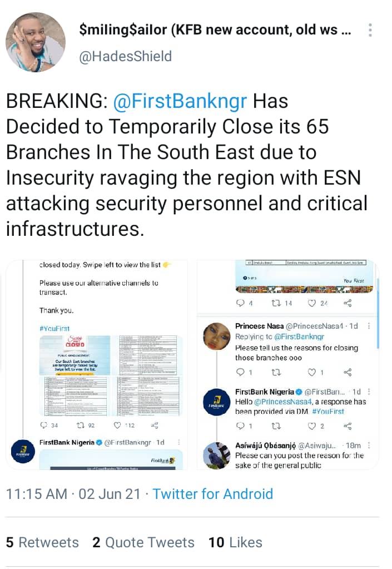This screenshot has height=569, width=392.
Task: Click the retweet icon showing 92
Action: [x=81, y=425]
